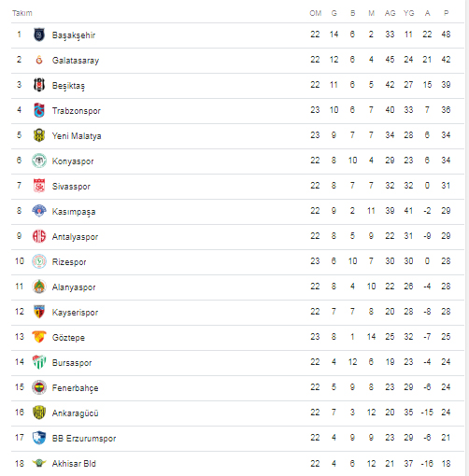Click the AG goals scored header
The image size is (469, 476).
[x=390, y=13]
